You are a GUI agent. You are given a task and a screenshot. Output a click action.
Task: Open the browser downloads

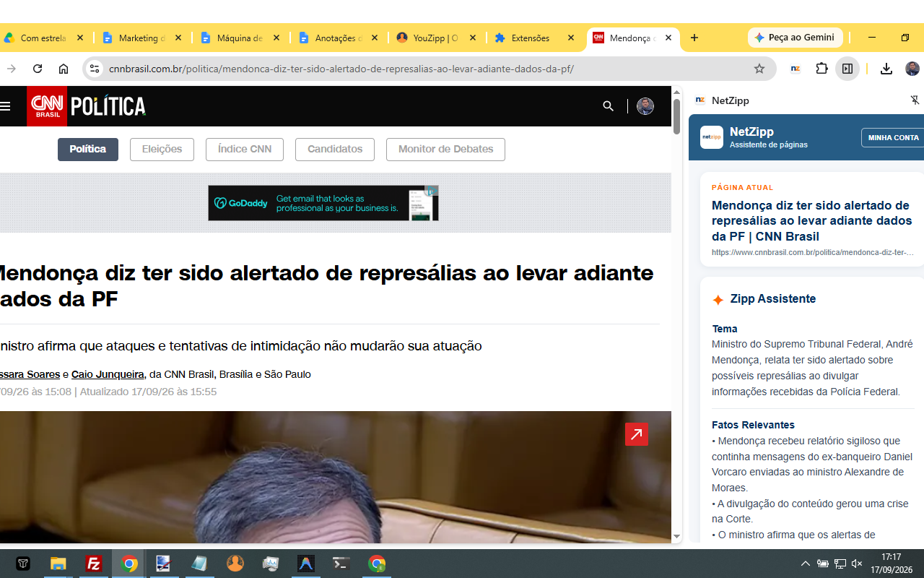(x=886, y=69)
